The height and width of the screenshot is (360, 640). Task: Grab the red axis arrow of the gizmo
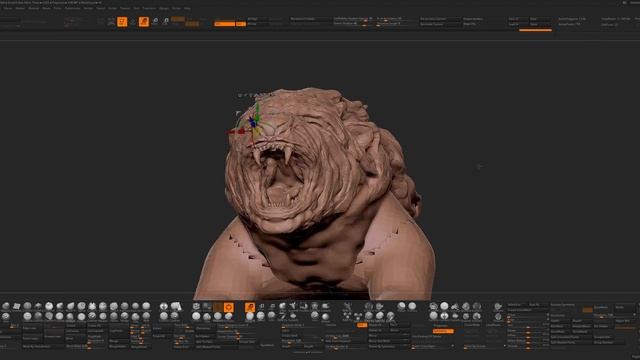click(x=236, y=131)
